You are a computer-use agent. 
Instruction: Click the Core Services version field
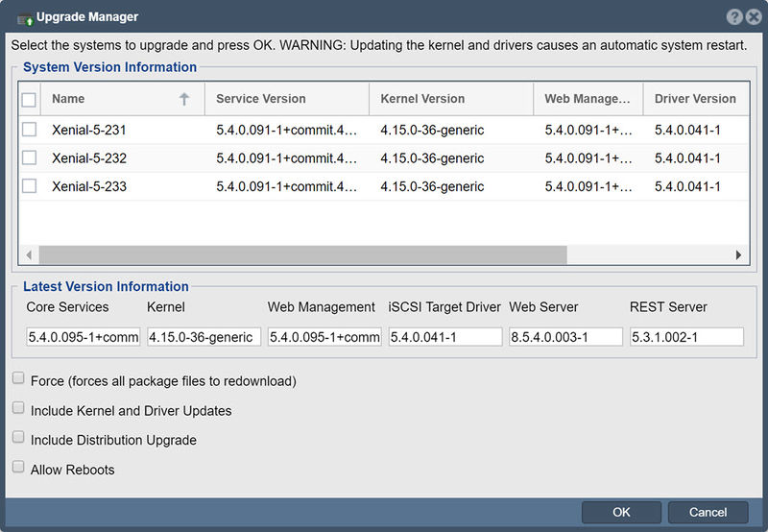[x=84, y=337]
